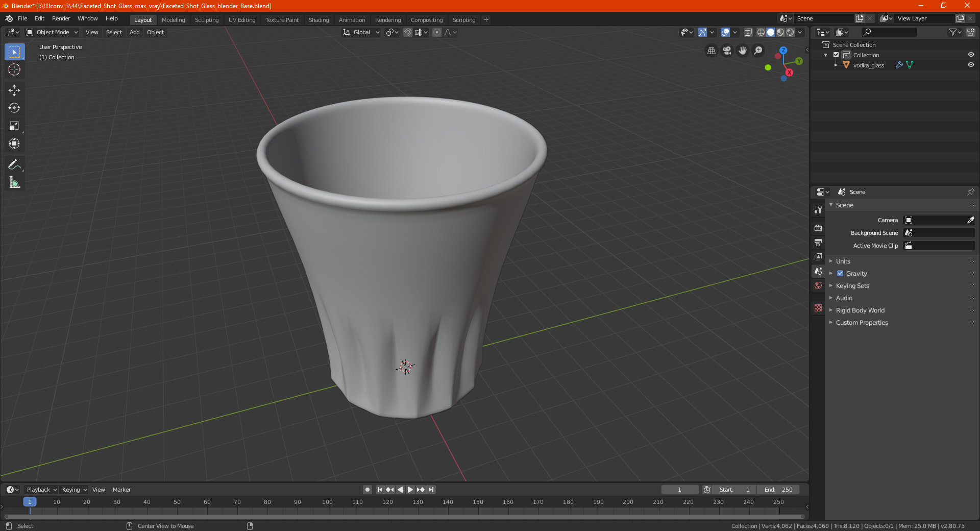Toggle viewport gizmos
This screenshot has width=980, height=531.
[702, 32]
